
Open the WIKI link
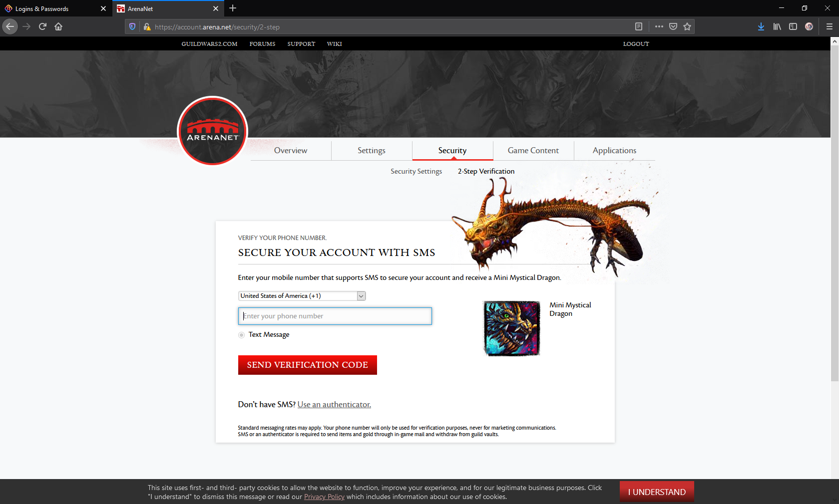[335, 44]
